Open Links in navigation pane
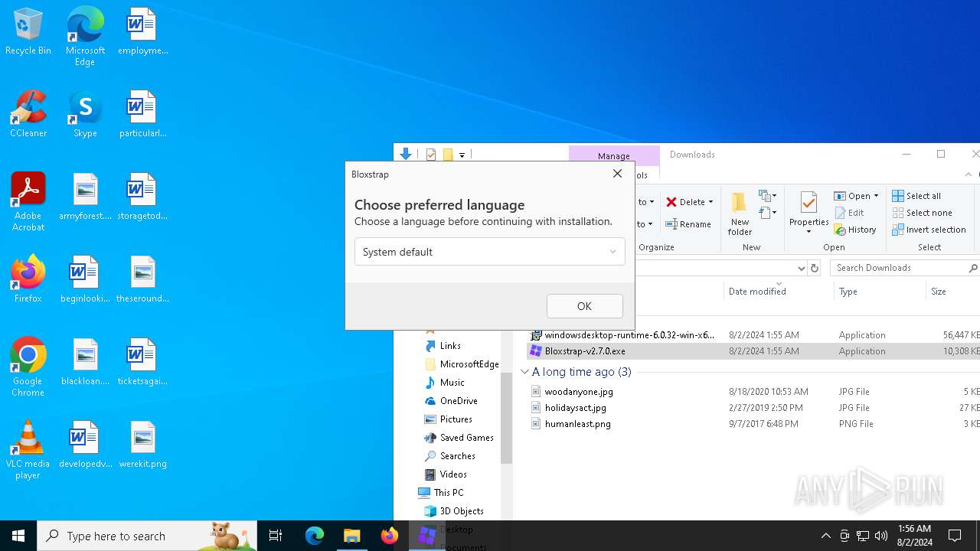This screenshot has height=551, width=980. [x=450, y=346]
